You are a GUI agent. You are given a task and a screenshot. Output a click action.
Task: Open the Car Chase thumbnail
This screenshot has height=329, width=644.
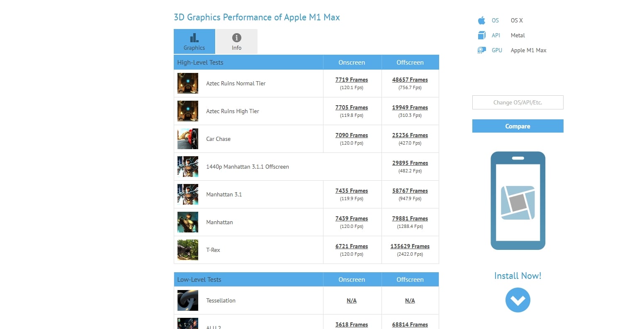(188, 139)
